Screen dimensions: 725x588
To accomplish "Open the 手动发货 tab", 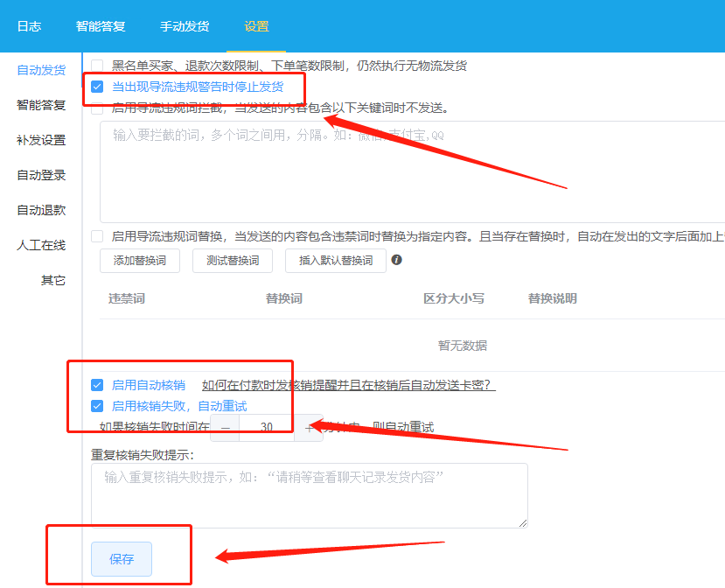I will [185, 26].
